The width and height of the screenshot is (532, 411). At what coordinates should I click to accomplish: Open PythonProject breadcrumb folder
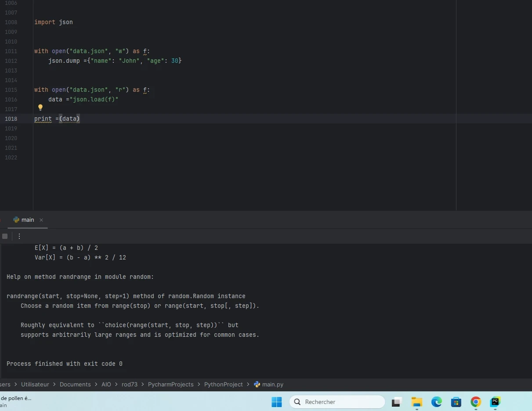(x=223, y=384)
